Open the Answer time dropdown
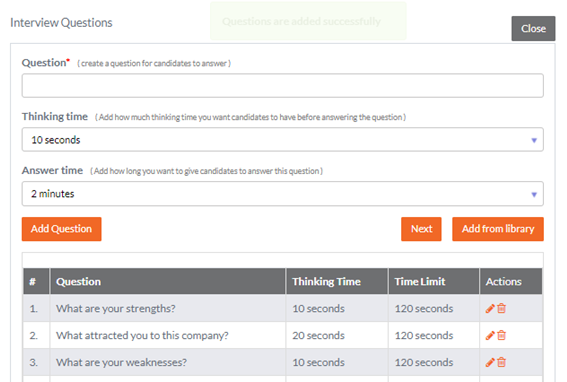 tap(282, 194)
